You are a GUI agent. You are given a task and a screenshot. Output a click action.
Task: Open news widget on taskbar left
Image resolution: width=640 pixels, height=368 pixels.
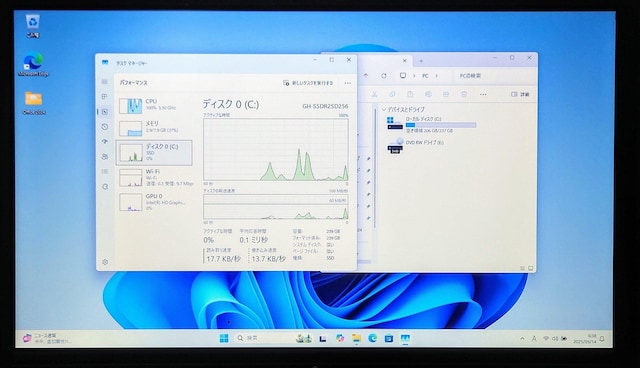coord(48,338)
